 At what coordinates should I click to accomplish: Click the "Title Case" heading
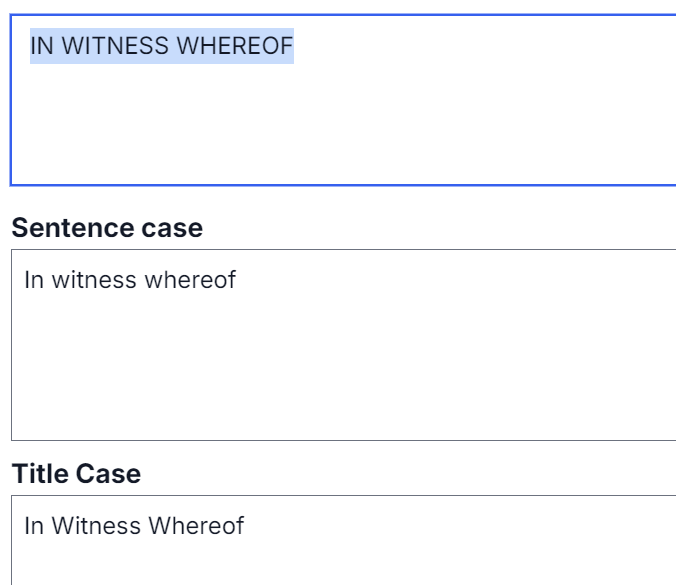pos(76,474)
